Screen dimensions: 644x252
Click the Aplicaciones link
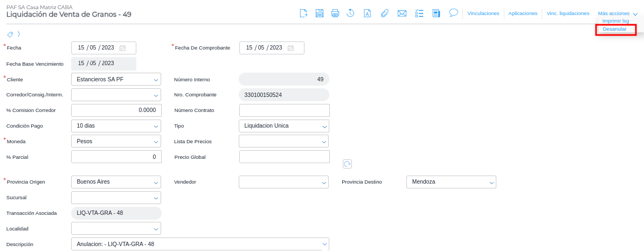pyautogui.click(x=523, y=13)
